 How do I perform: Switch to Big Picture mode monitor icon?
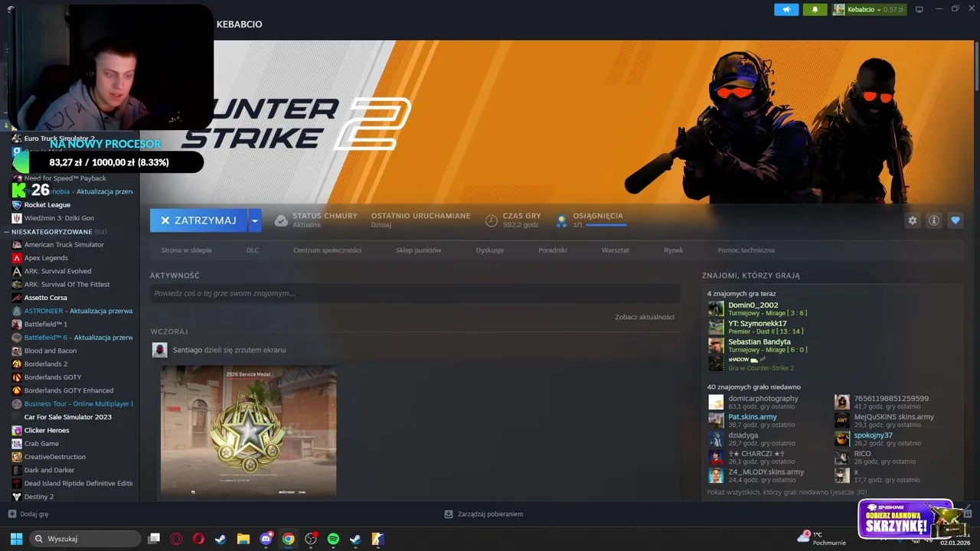coord(920,9)
